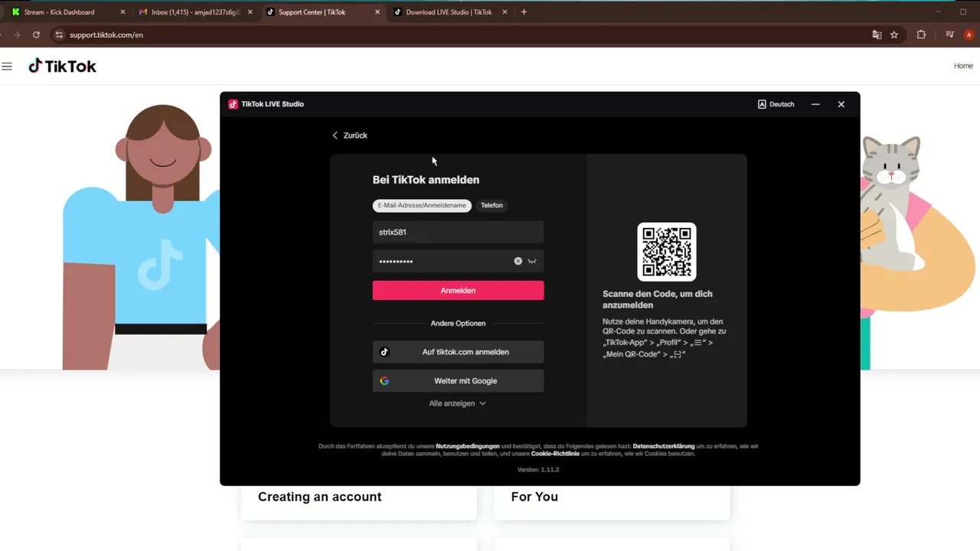Image resolution: width=980 pixels, height=551 pixels.
Task: Click 'Bei TikTok anmelden' heading
Action: point(426,180)
